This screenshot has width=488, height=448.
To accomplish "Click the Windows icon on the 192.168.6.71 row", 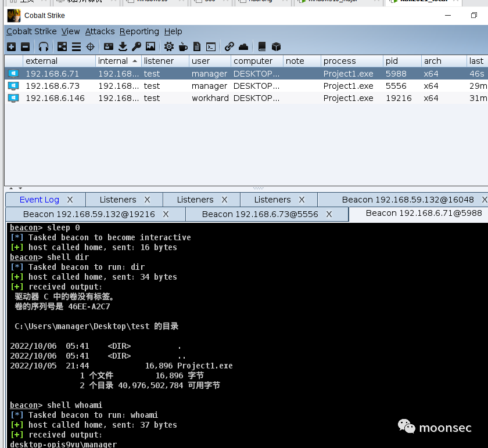I will (13, 74).
